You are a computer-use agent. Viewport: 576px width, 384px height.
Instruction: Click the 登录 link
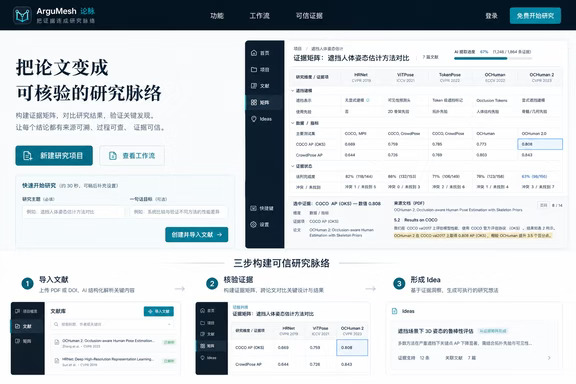pos(492,15)
